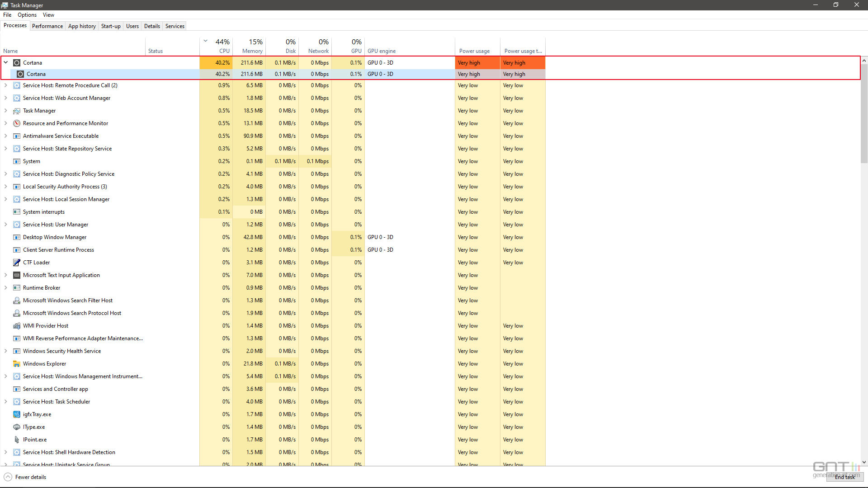Sort by the Name column header

[73, 46]
